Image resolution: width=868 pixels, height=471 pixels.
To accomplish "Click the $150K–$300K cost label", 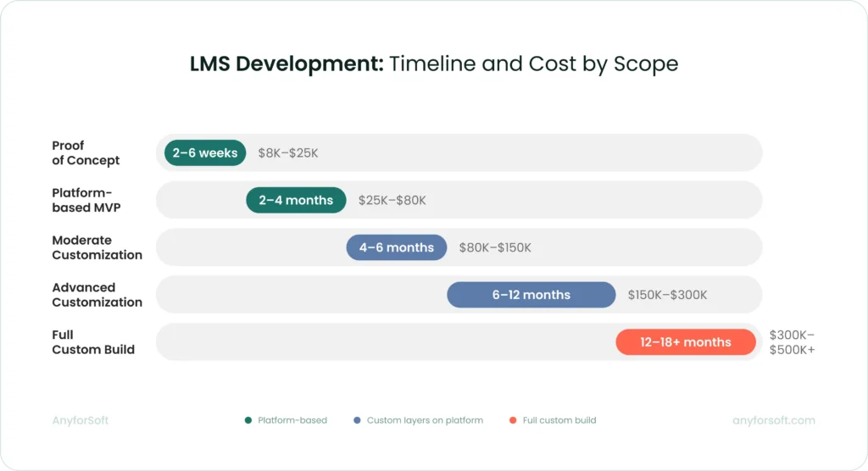I will [x=667, y=296].
